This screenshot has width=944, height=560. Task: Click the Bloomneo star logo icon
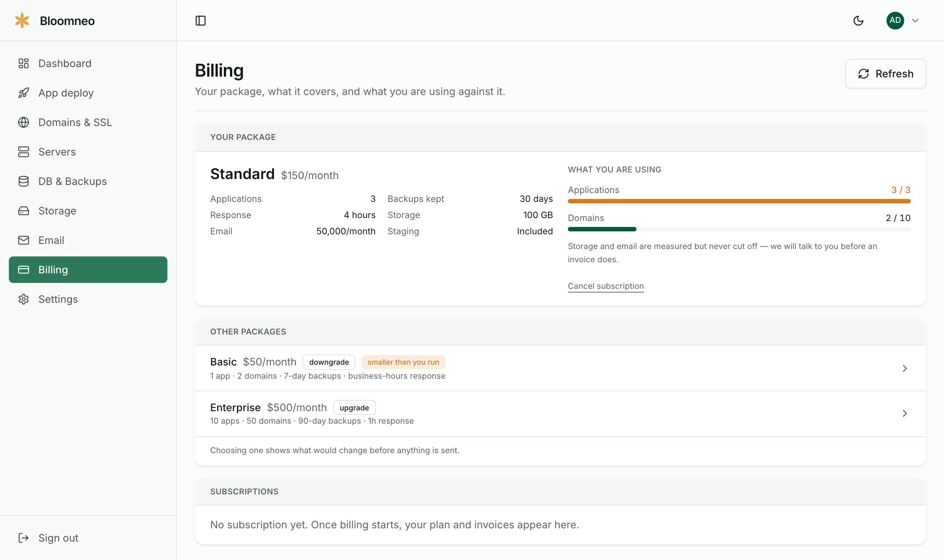[x=22, y=21]
